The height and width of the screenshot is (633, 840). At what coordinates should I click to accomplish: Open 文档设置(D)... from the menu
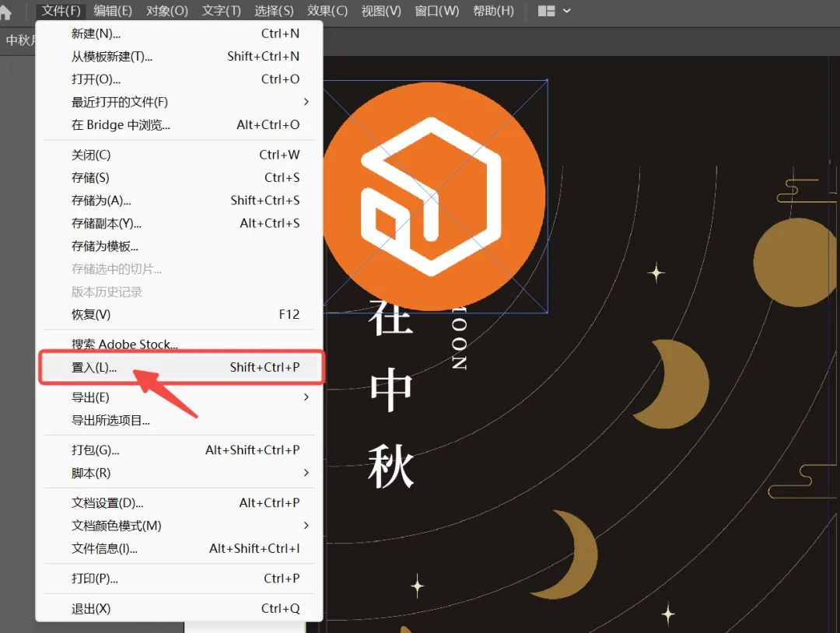tap(180, 503)
